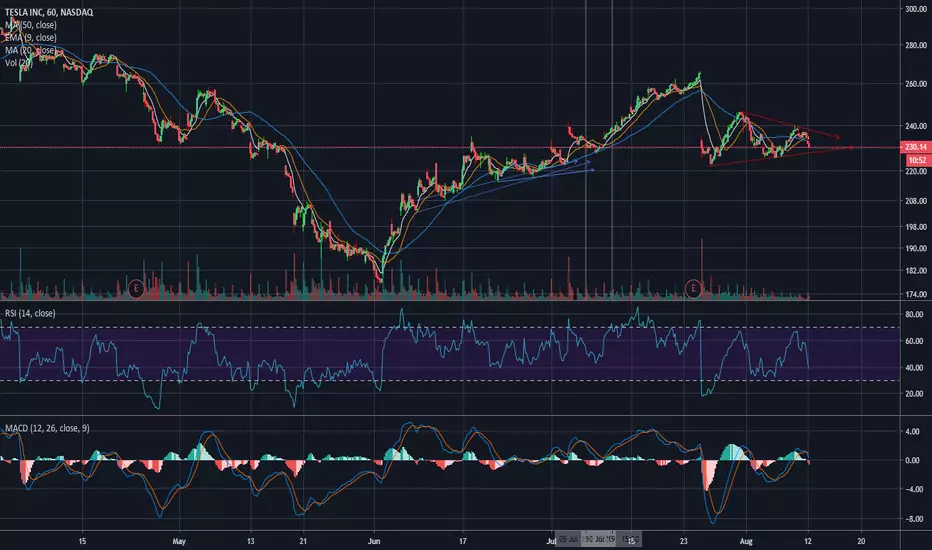This screenshot has height=550, width=932.
Task: Click the 'May' label on time axis
Action: (180, 536)
